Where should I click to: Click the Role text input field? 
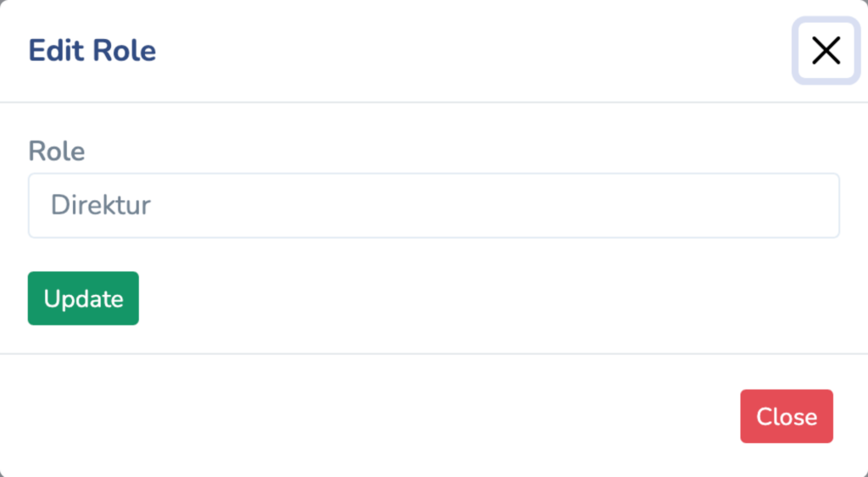[433, 206]
